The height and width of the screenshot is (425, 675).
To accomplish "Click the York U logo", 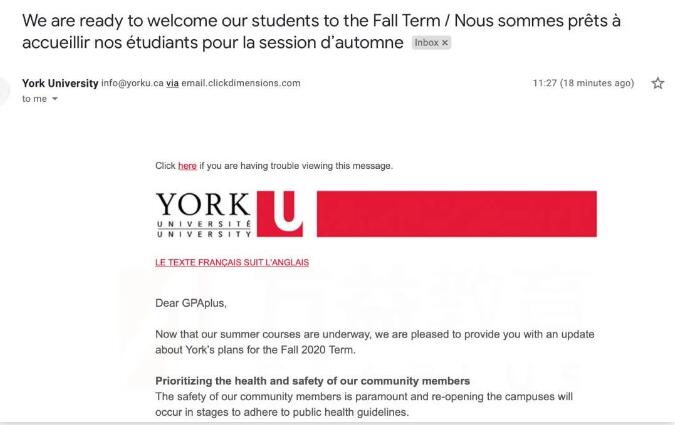I will click(229, 214).
